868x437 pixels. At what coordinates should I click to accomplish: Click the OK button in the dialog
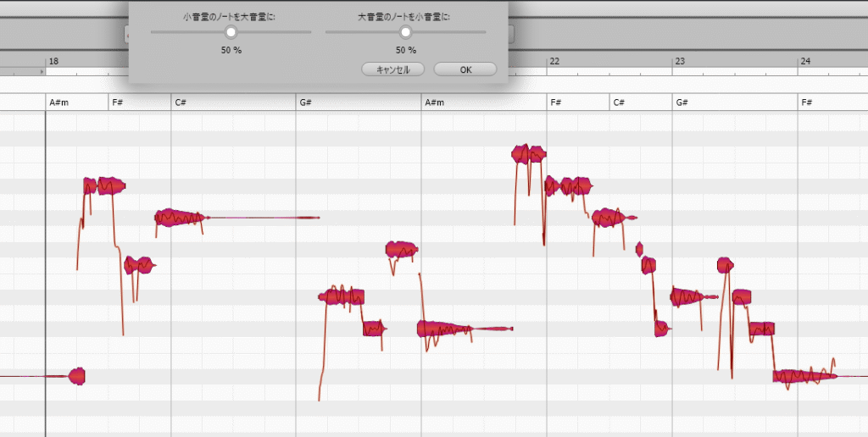pos(465,69)
